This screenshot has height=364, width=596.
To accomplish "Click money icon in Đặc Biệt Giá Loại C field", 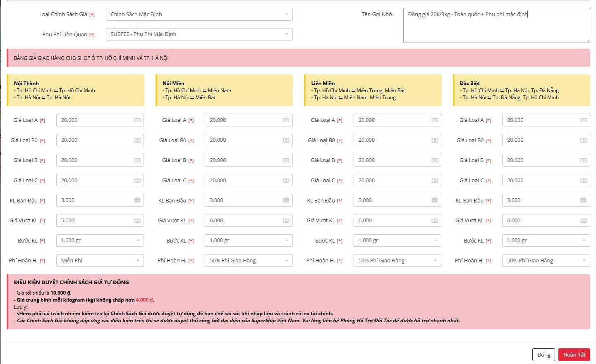I will pos(583,181).
